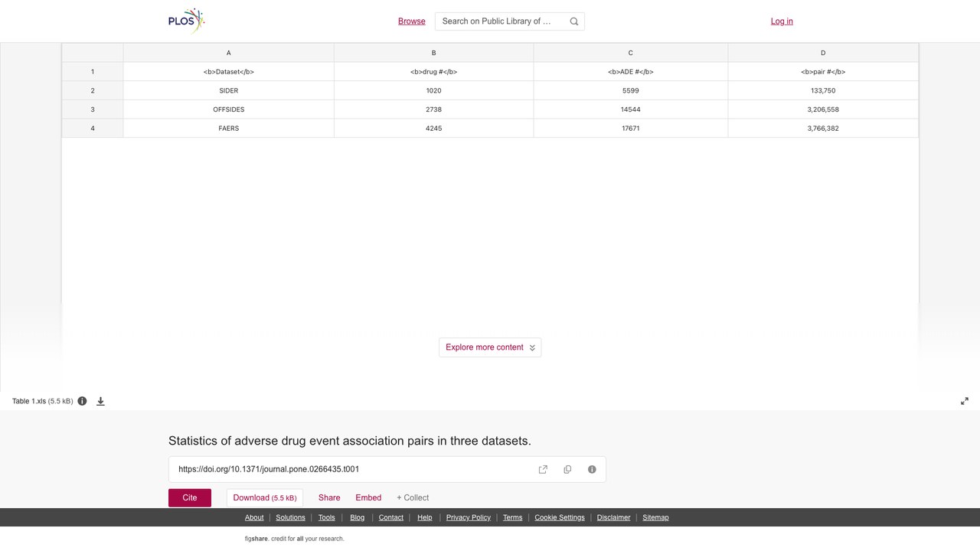Open the Embed option

(x=368, y=497)
